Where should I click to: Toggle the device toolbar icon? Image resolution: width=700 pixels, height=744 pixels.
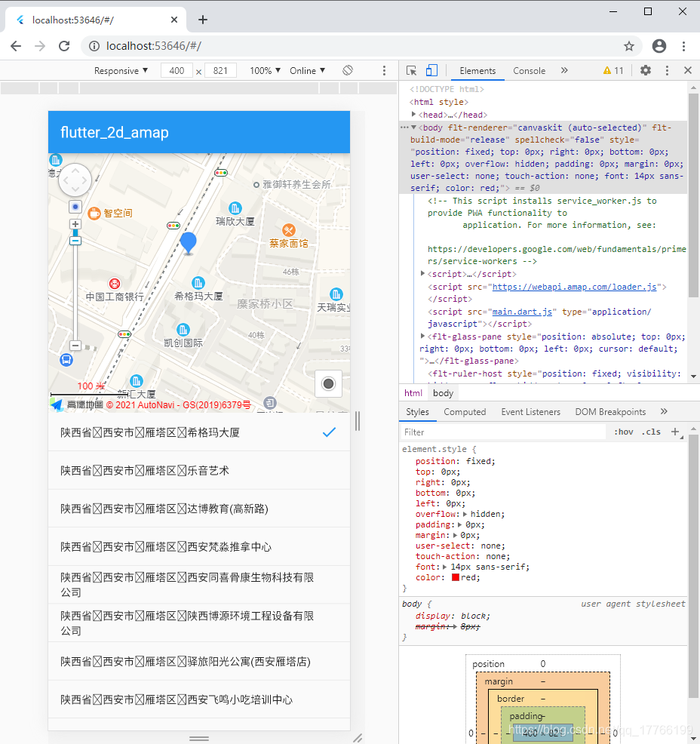tap(431, 71)
